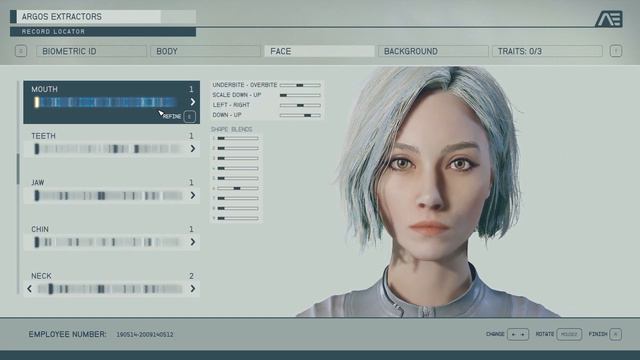Adjust the Scale Down - Up slider

(300, 95)
